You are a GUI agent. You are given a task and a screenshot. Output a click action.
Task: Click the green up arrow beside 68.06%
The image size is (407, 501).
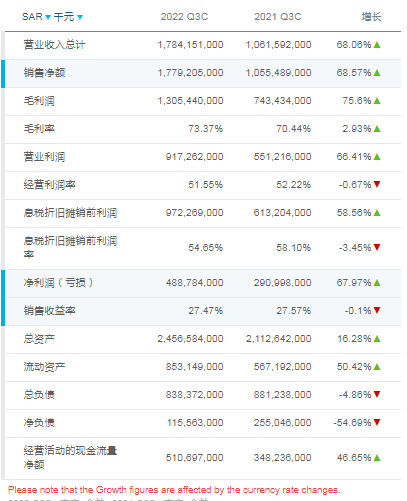pos(377,45)
